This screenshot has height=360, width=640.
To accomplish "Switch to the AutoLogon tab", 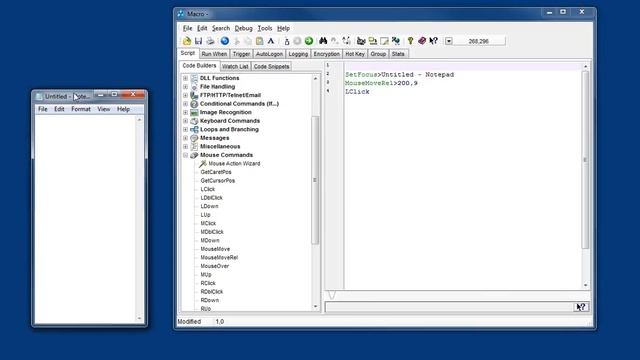I will 269,54.
